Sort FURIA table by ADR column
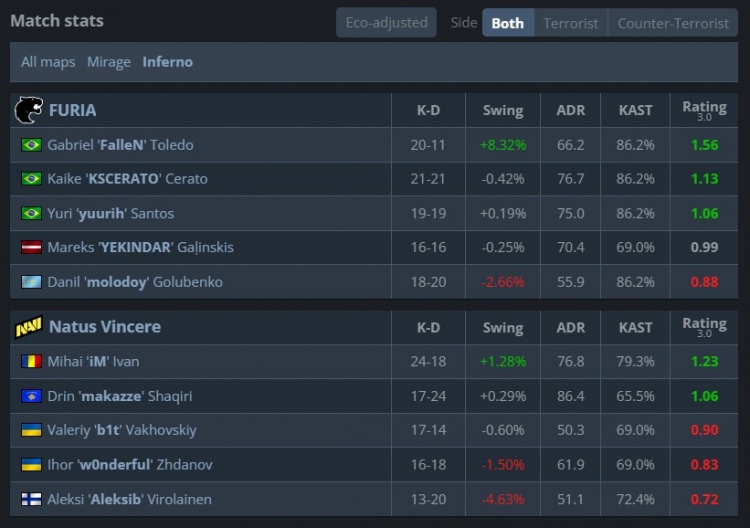 pyautogui.click(x=571, y=110)
